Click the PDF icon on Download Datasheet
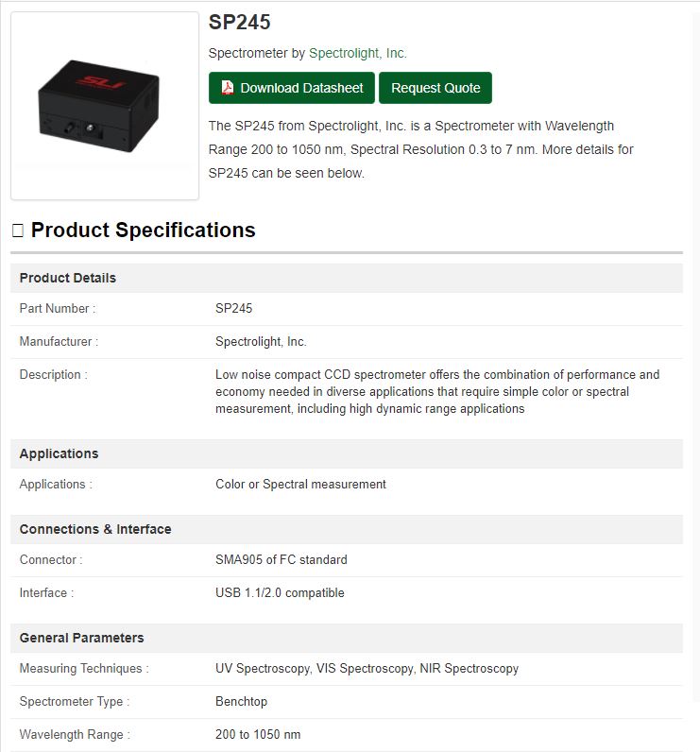700x752 pixels. pyautogui.click(x=228, y=88)
